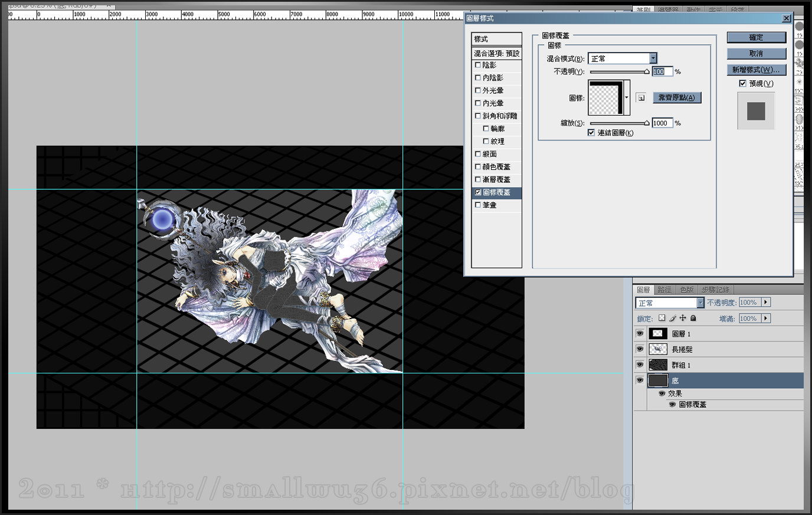The image size is (812, 515).
Task: Enable the 陰影 drop shadow checkbox
Action: [x=478, y=65]
